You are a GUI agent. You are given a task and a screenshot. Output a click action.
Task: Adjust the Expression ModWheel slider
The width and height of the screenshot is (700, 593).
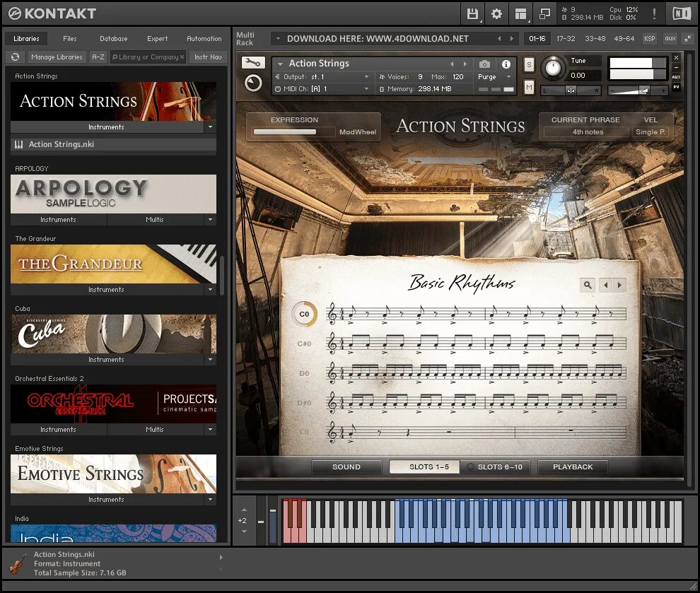pyautogui.click(x=293, y=132)
